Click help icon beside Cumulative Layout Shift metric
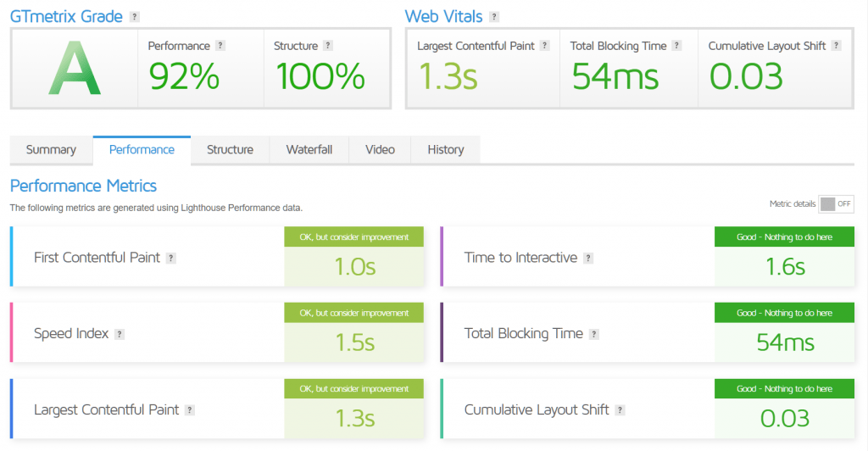This screenshot has width=868, height=451. tap(620, 410)
